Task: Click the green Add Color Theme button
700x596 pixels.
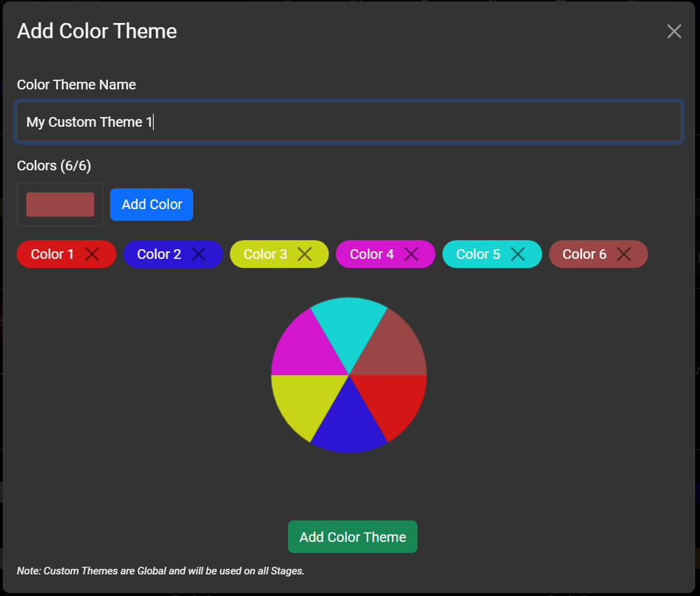Action: [352, 537]
